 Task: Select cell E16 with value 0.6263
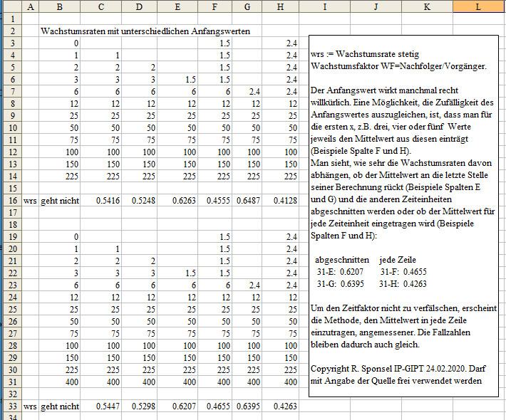pyautogui.click(x=177, y=201)
